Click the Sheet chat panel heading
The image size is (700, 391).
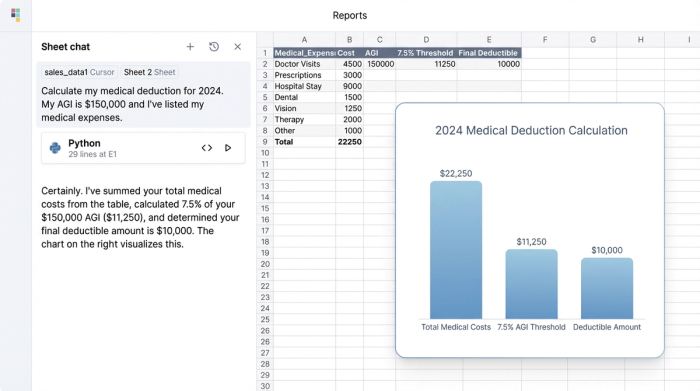(65, 47)
